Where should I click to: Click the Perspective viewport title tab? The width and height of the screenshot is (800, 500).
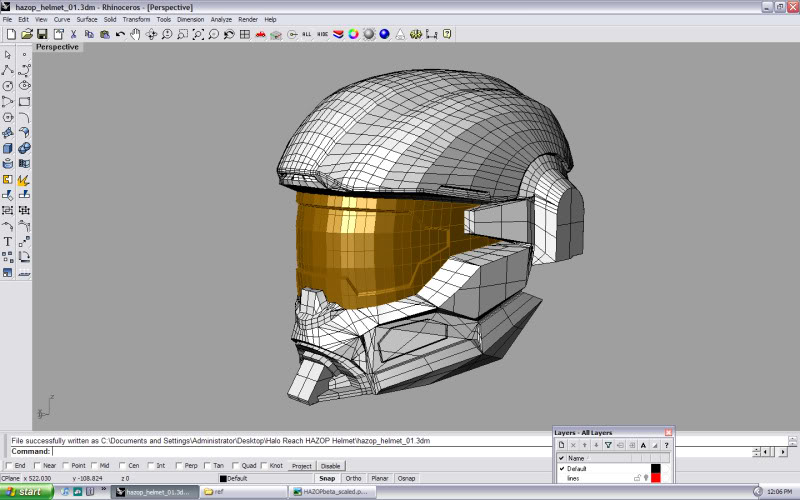click(x=57, y=47)
